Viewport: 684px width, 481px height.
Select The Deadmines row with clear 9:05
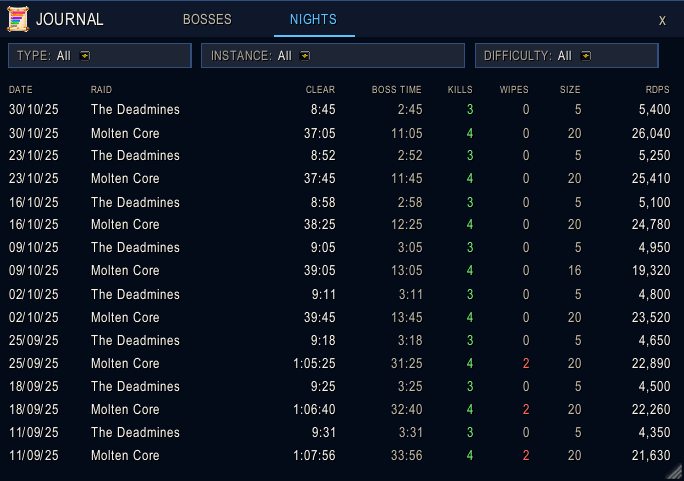pos(339,247)
